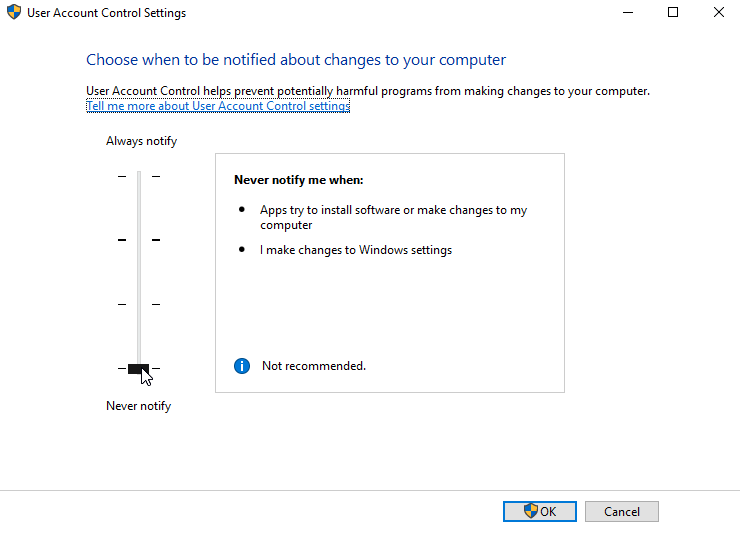Close the User Account Control Settings window
The width and height of the screenshot is (740, 544).
pyautogui.click(x=718, y=12)
